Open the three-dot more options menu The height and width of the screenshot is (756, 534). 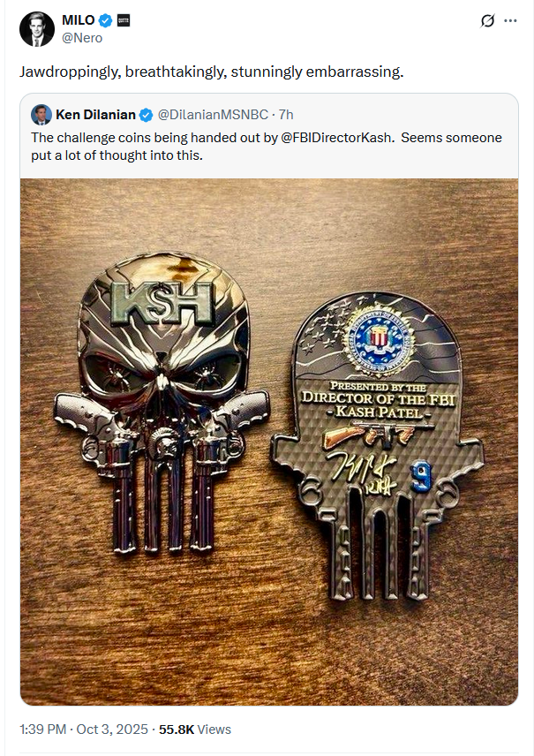[510, 20]
